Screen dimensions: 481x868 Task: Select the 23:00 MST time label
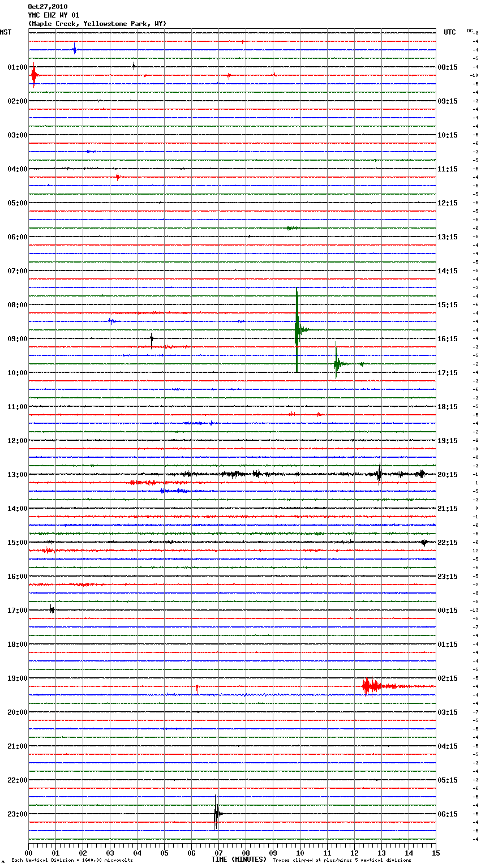[x=18, y=814]
